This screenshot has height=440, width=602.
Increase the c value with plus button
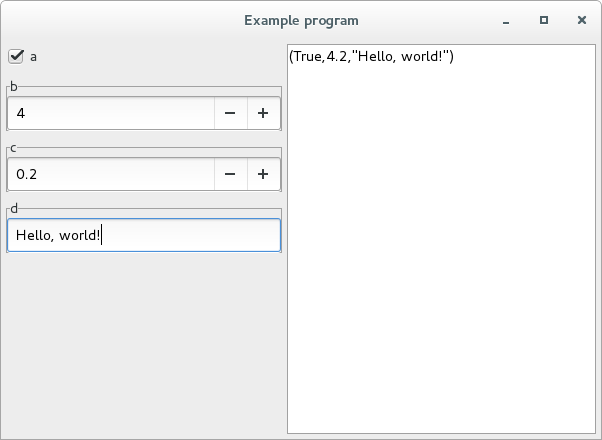click(264, 174)
